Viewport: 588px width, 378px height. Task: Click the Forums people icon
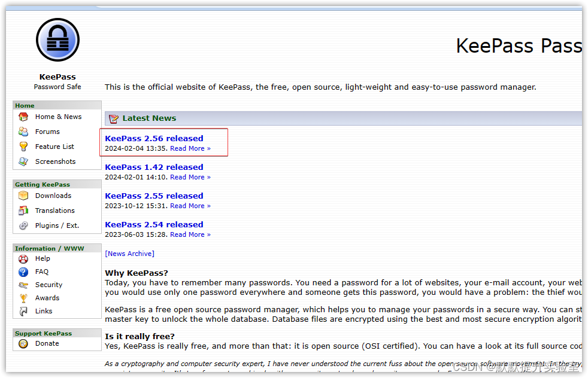[x=23, y=132]
